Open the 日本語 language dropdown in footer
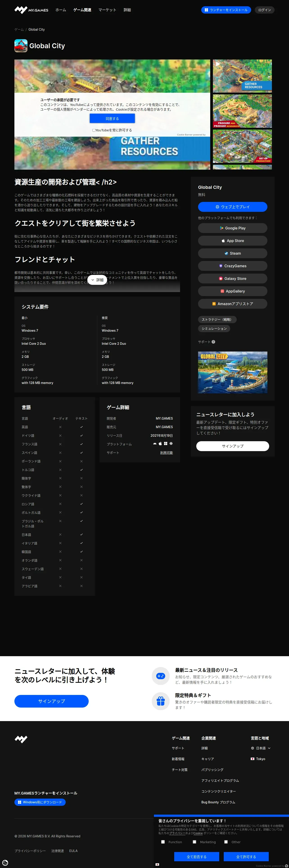The width and height of the screenshot is (289, 868). point(261,748)
